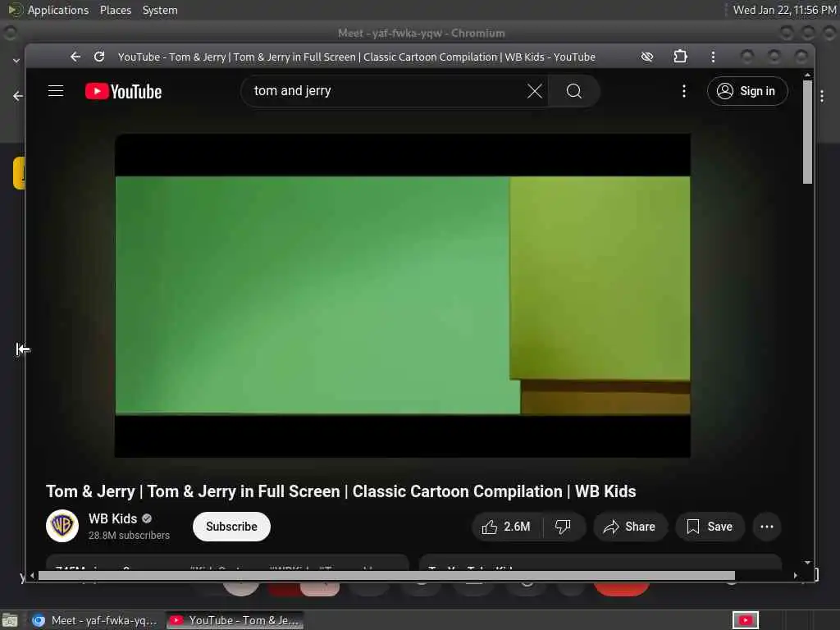The height and width of the screenshot is (630, 840).
Task: Click the magnifier search button
Action: [x=573, y=91]
